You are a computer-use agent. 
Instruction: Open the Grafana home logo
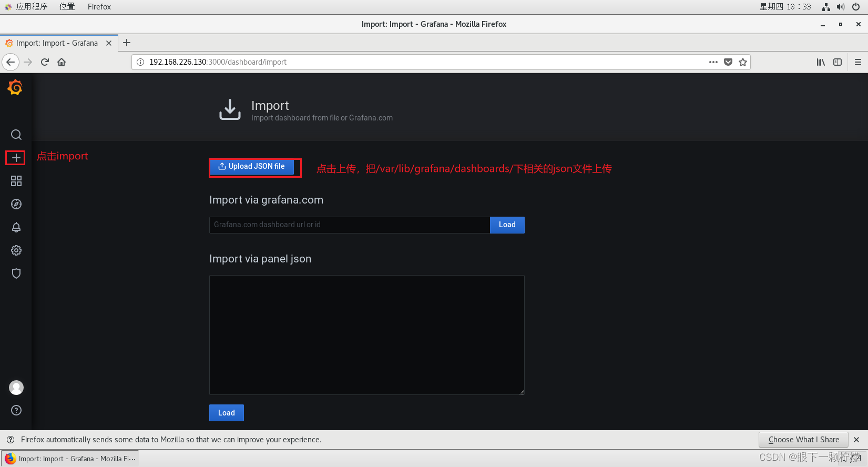(x=15, y=87)
